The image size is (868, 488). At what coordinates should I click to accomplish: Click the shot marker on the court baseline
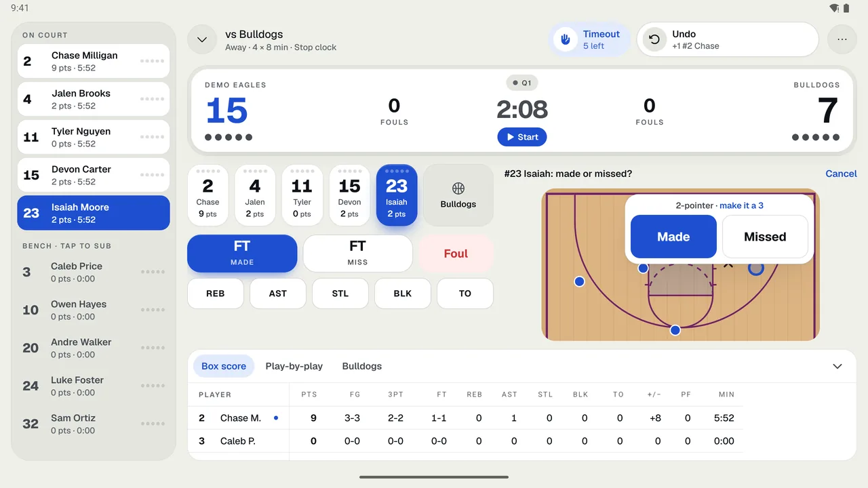pos(675,330)
